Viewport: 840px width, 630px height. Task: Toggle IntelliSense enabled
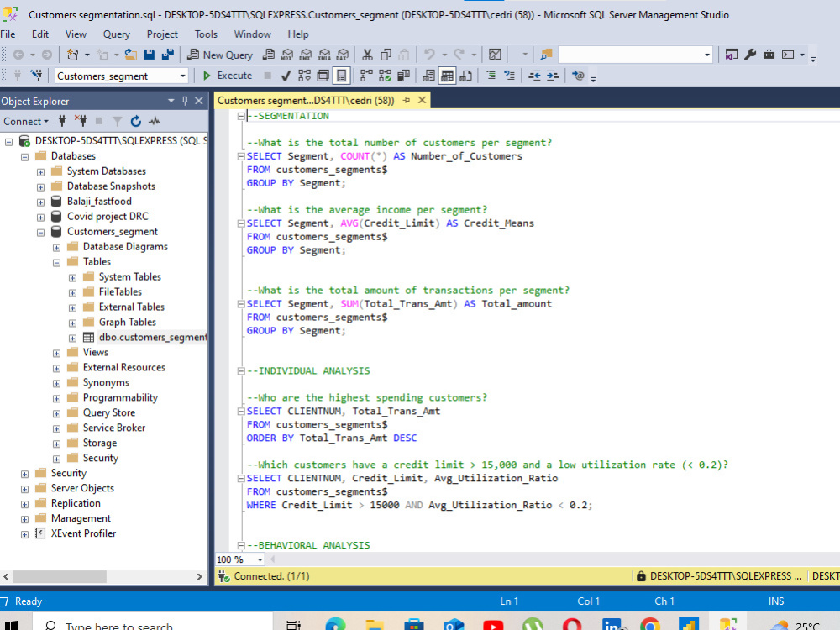click(341, 76)
